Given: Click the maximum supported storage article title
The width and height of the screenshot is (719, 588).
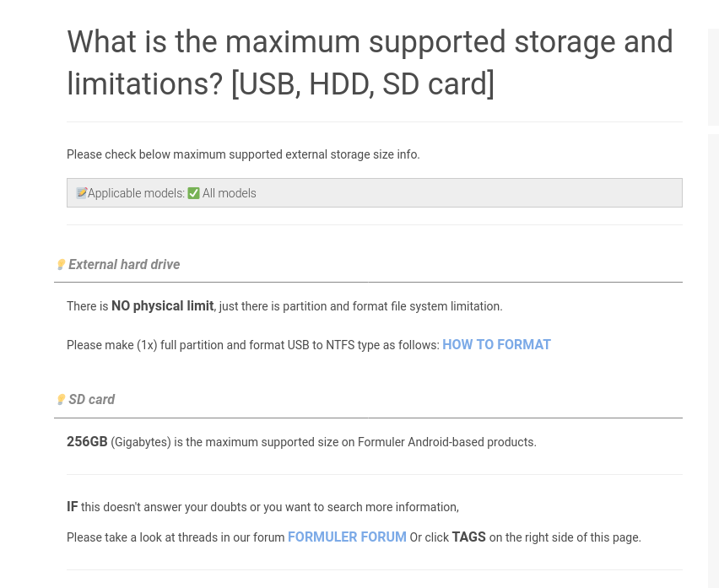Looking at the screenshot, I should [x=370, y=62].
